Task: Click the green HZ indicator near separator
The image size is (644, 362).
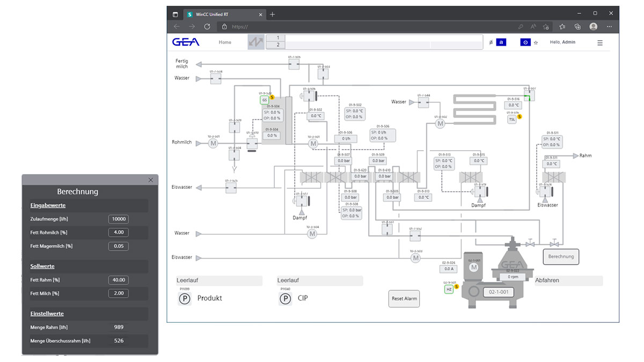Action: coord(449,289)
